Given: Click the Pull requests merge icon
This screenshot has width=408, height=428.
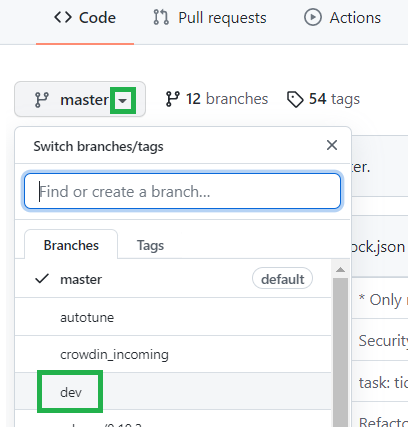Looking at the screenshot, I should point(161,17).
